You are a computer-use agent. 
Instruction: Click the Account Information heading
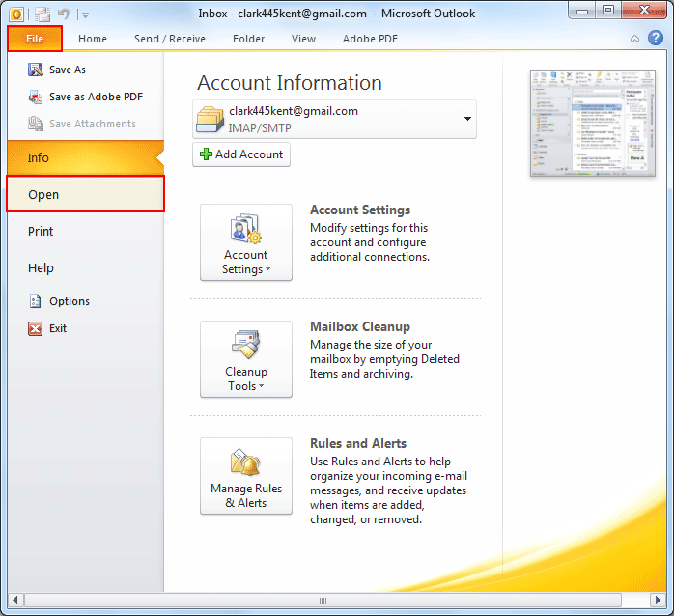290,83
